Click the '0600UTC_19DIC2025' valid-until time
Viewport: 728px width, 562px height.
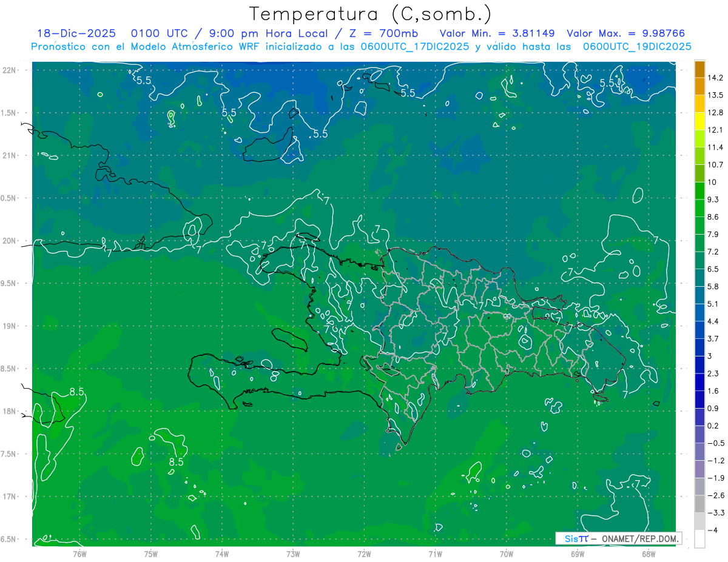[637, 47]
